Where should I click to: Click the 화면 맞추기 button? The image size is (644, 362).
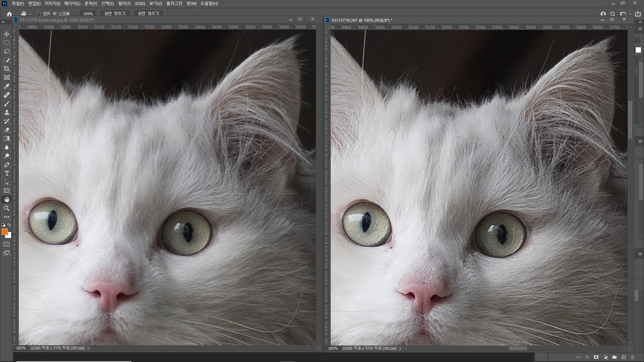click(x=115, y=14)
